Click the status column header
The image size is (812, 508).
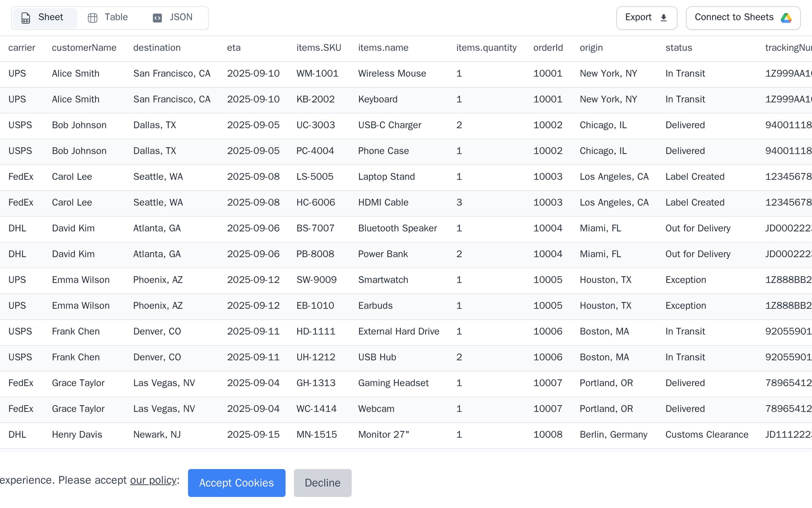pos(679,48)
